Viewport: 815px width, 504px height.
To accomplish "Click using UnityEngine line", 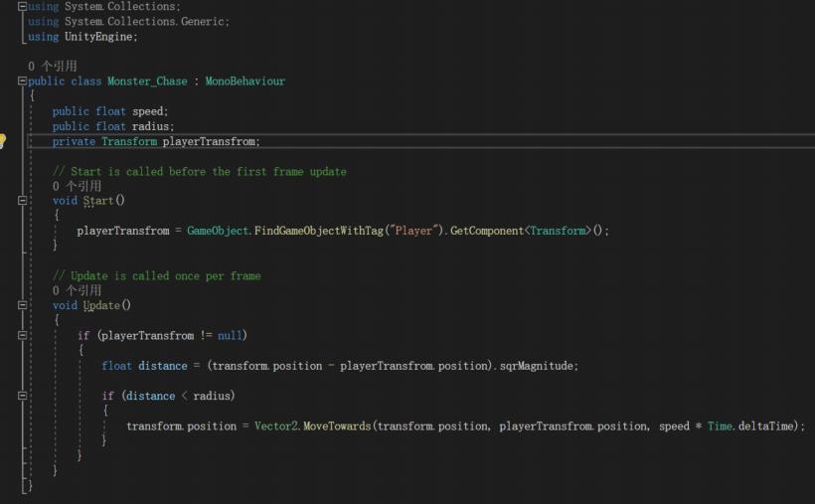I will pyautogui.click(x=82, y=37).
